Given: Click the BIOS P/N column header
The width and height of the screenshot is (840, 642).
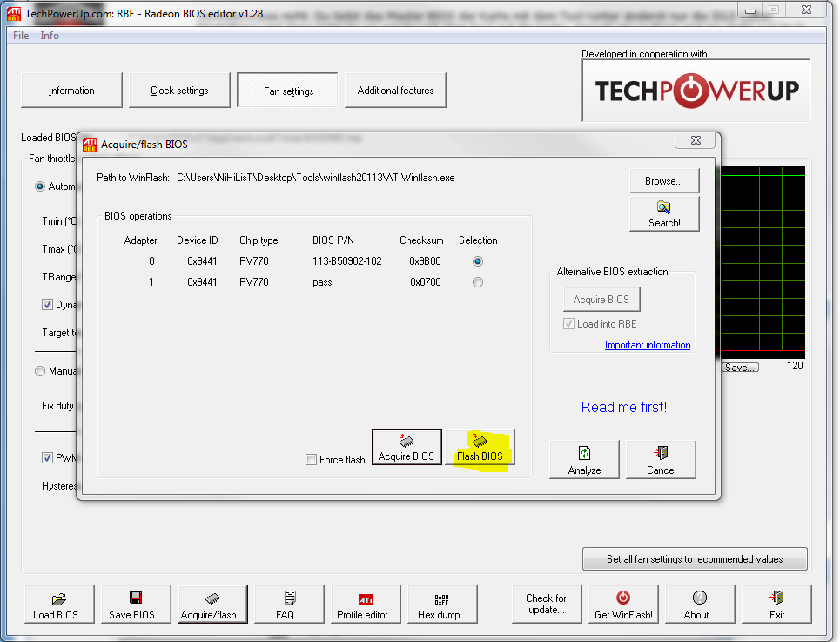Looking at the screenshot, I should (333, 240).
